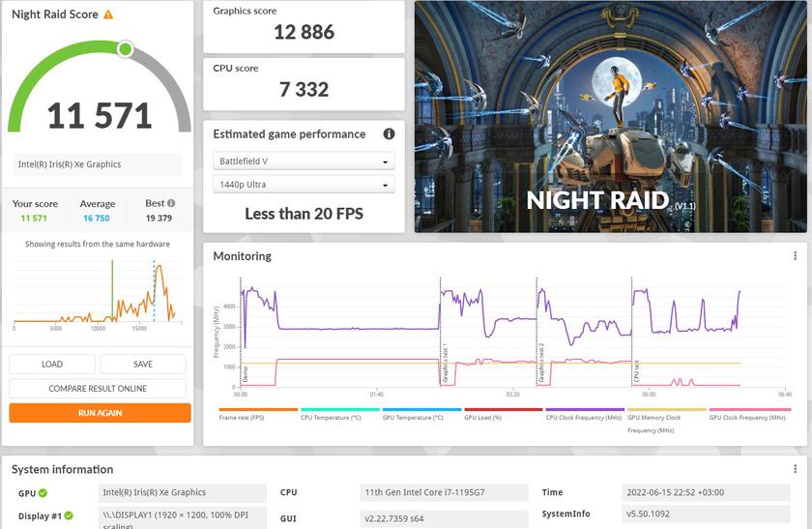Click the orange RUN AGAIN button
The image size is (812, 529).
[100, 413]
